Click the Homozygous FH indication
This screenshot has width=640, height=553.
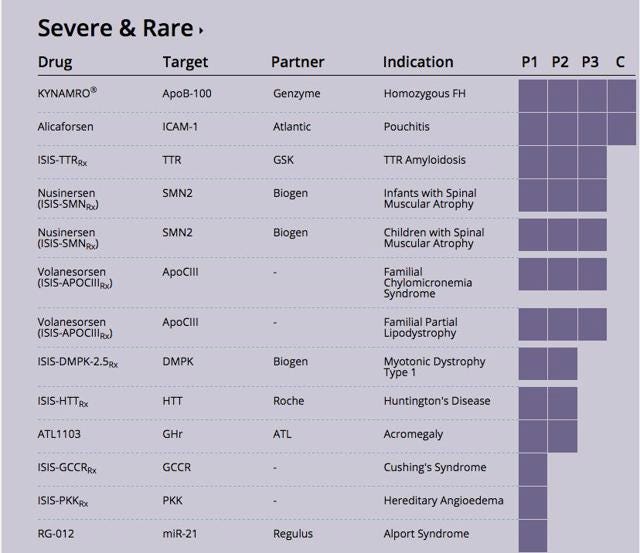(424, 94)
